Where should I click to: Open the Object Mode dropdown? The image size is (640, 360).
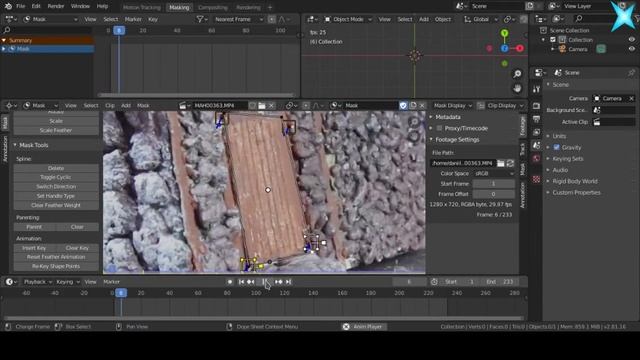click(x=348, y=19)
